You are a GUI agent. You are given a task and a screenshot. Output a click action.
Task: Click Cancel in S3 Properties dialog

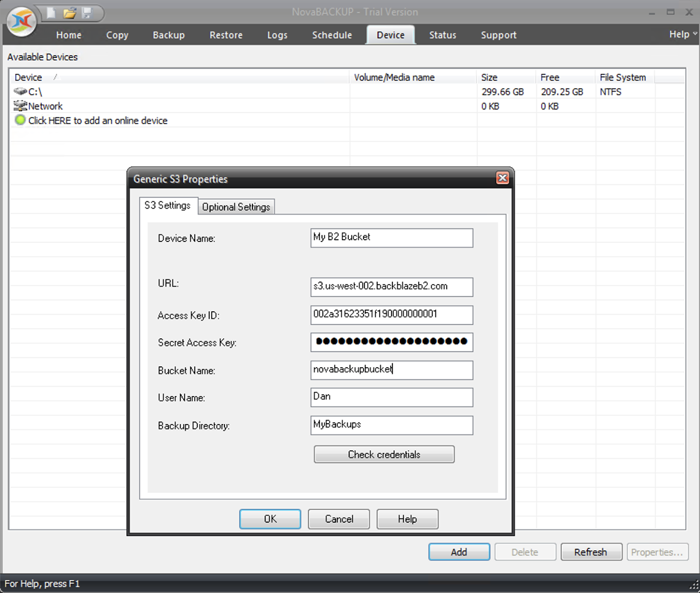339,519
